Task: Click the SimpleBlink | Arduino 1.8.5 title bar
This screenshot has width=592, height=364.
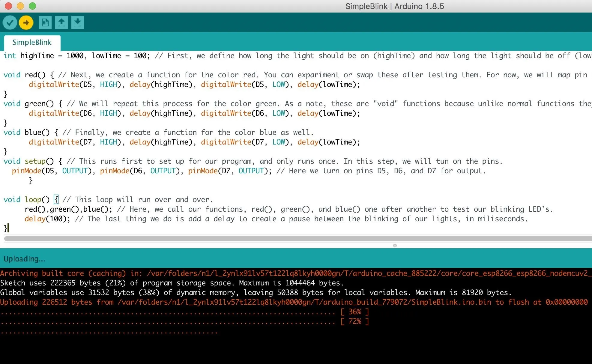Action: pyautogui.click(x=394, y=6)
